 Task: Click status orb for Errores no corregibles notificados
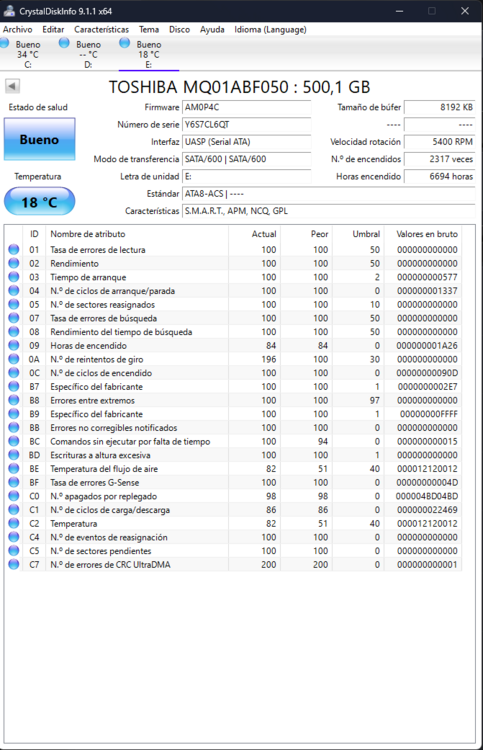pyautogui.click(x=14, y=428)
